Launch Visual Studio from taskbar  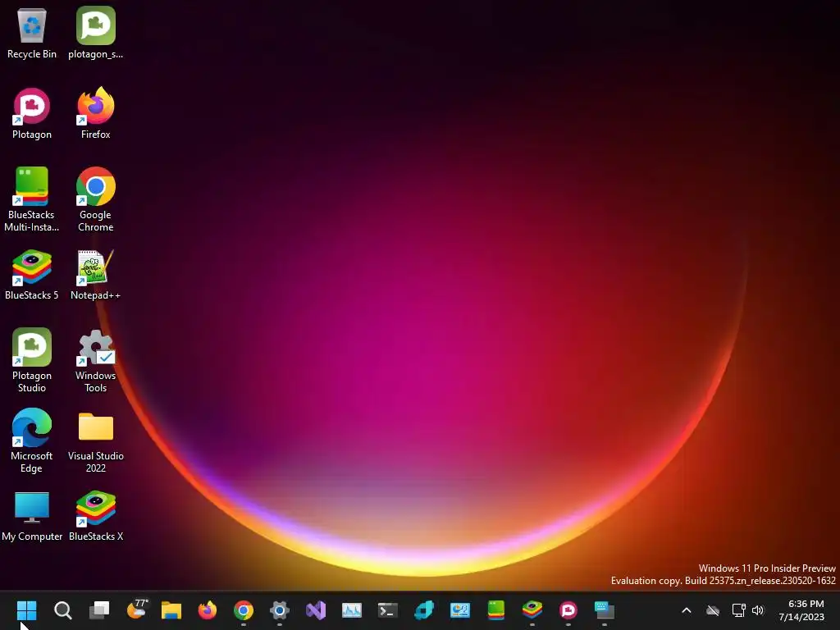point(316,610)
